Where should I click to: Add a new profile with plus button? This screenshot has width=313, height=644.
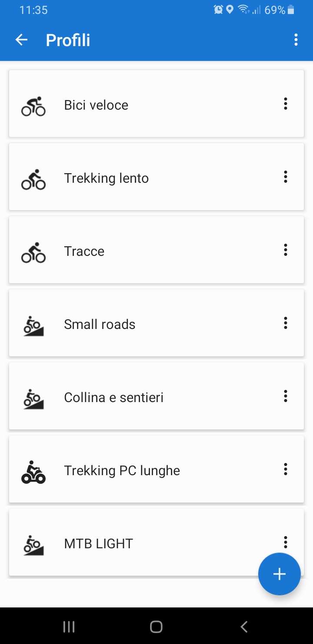[279, 574]
